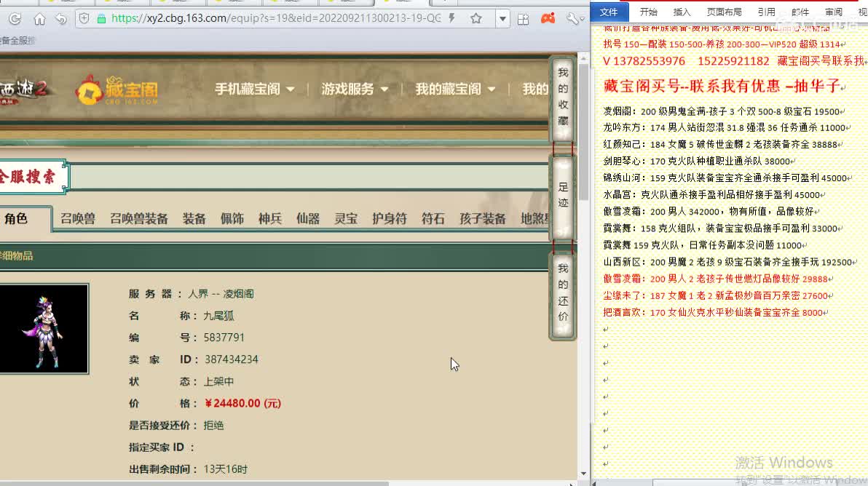868x486 pixels.
Task: Click the remaining time 13天16时
Action: [226, 469]
